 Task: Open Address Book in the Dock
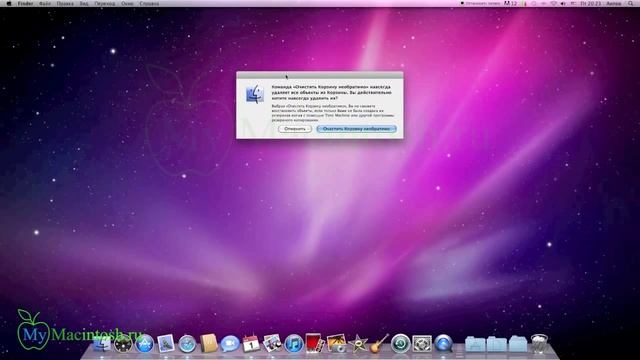(209, 343)
